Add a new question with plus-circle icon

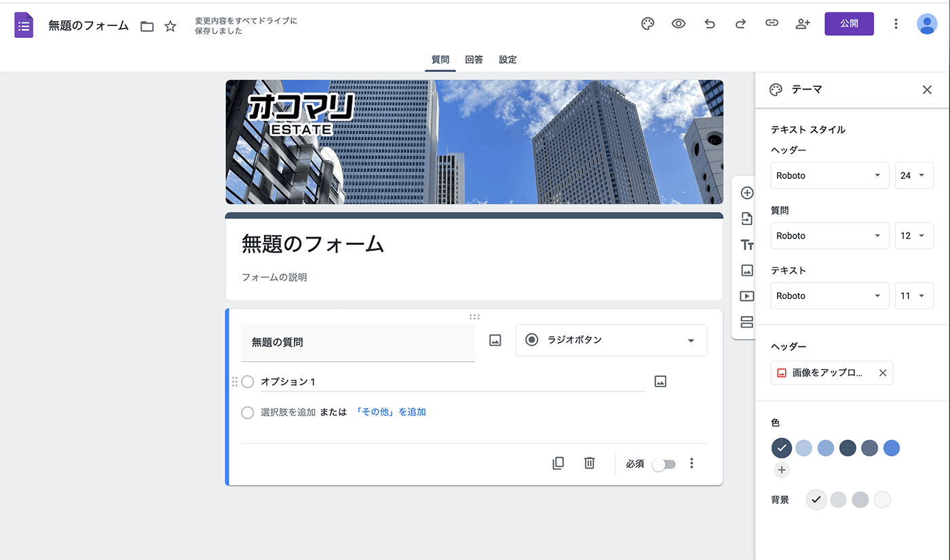747,193
